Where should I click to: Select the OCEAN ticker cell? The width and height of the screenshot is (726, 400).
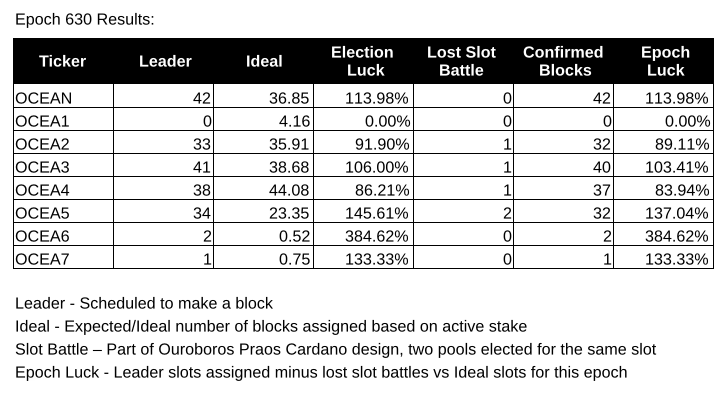point(63,96)
